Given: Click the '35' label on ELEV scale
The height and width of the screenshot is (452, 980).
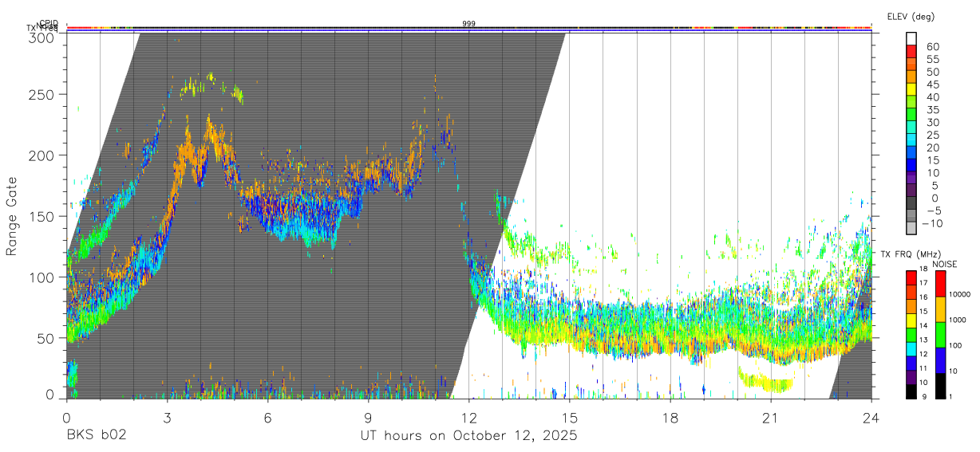Looking at the screenshot, I should pyautogui.click(x=933, y=110).
